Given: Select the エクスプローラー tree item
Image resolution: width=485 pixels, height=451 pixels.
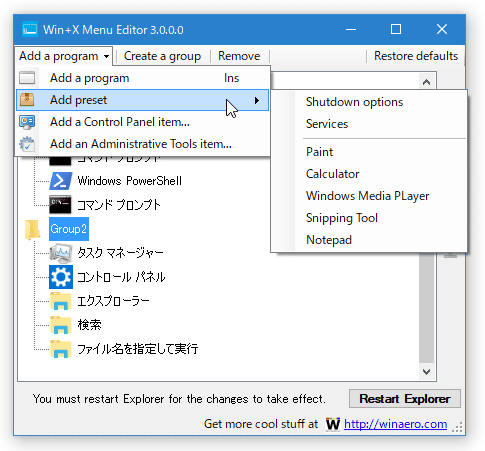Looking at the screenshot, I should click(x=113, y=301).
